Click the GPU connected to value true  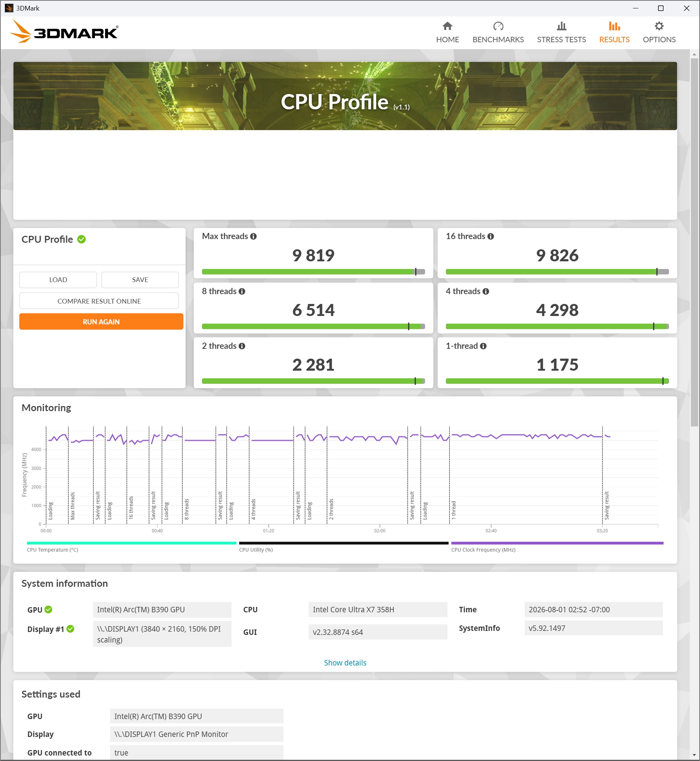point(197,753)
